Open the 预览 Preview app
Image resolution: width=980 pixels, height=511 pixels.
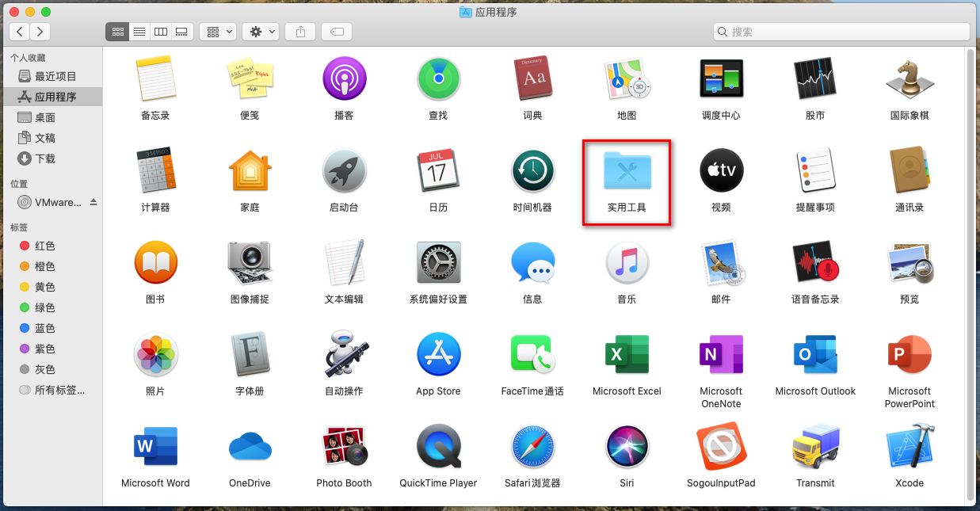click(x=909, y=262)
